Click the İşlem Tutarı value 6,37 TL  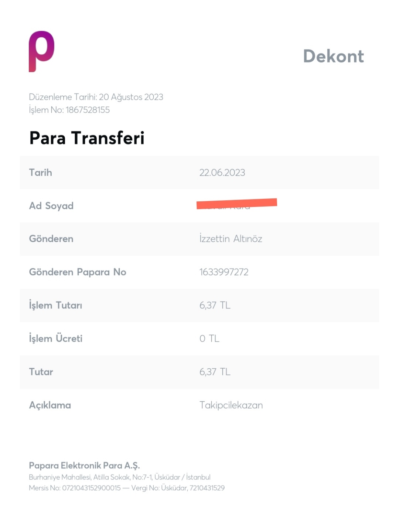click(x=215, y=306)
